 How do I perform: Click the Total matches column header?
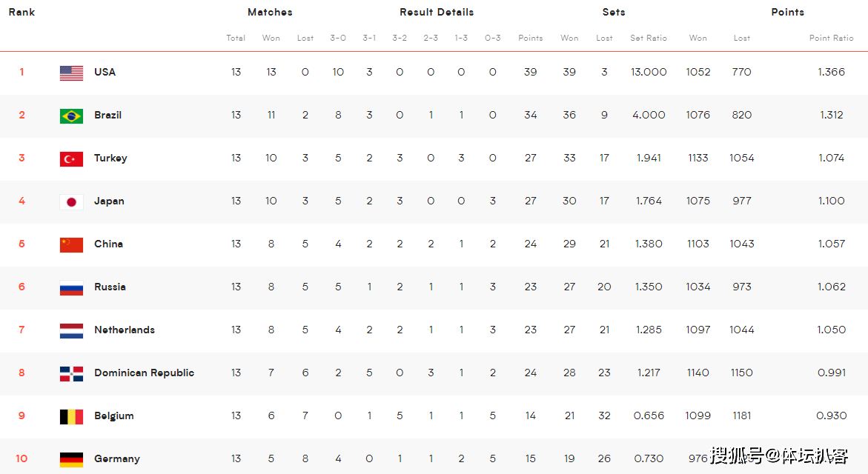pyautogui.click(x=236, y=38)
